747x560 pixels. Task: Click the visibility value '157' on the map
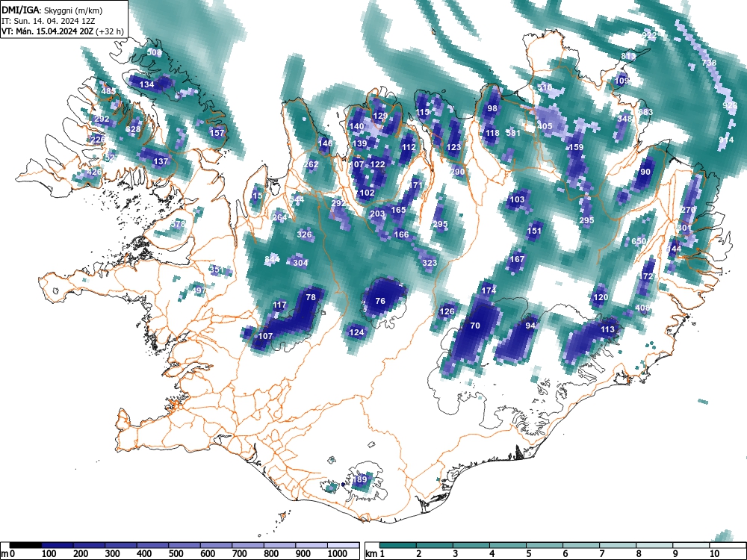point(217,133)
